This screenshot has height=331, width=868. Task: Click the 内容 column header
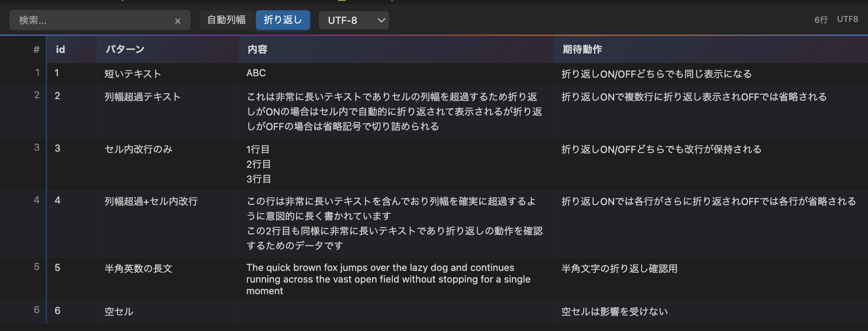point(257,49)
